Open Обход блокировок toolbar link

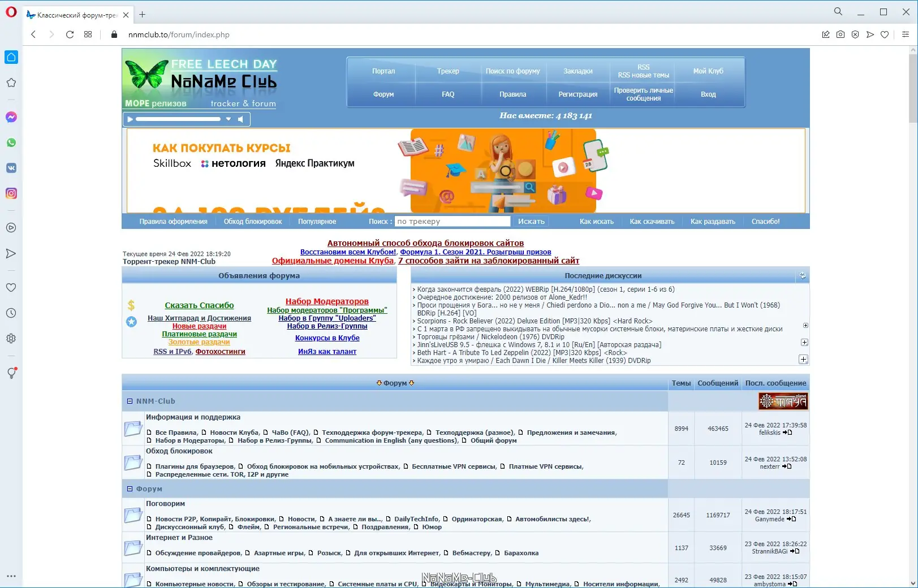pos(253,222)
